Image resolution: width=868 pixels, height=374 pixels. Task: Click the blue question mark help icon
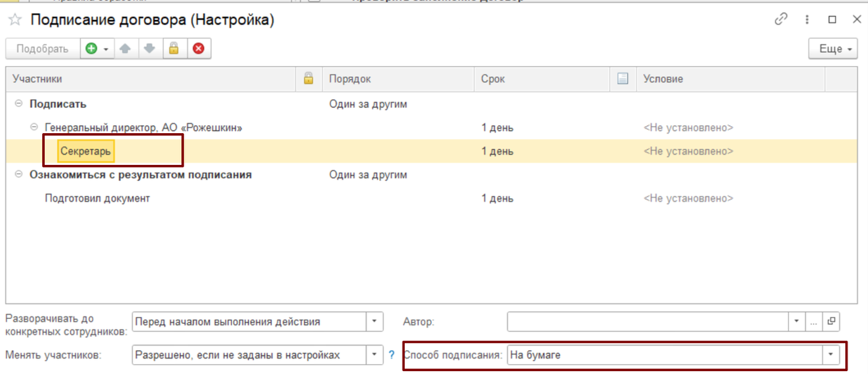point(392,355)
